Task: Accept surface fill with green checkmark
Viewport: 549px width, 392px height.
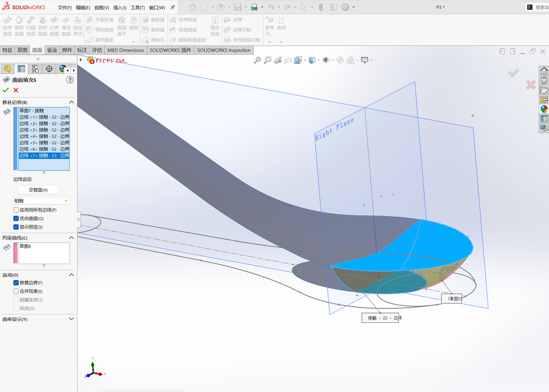Action: [5, 91]
